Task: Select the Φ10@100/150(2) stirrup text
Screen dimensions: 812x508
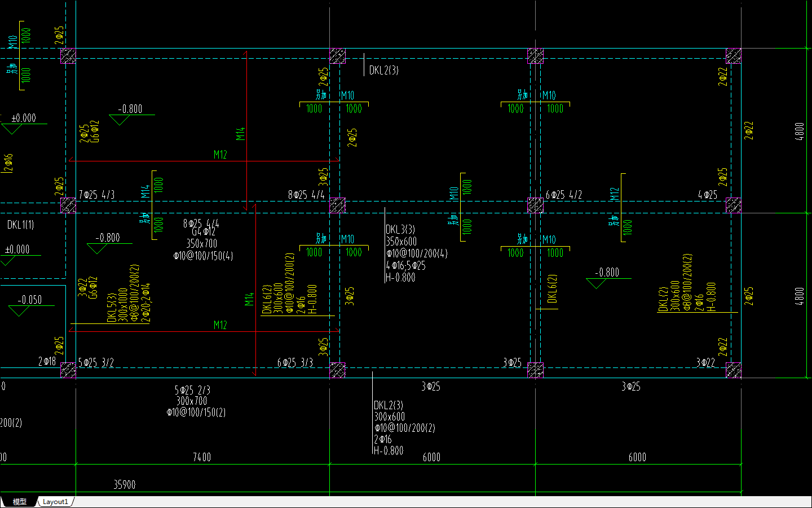Action: point(196,412)
